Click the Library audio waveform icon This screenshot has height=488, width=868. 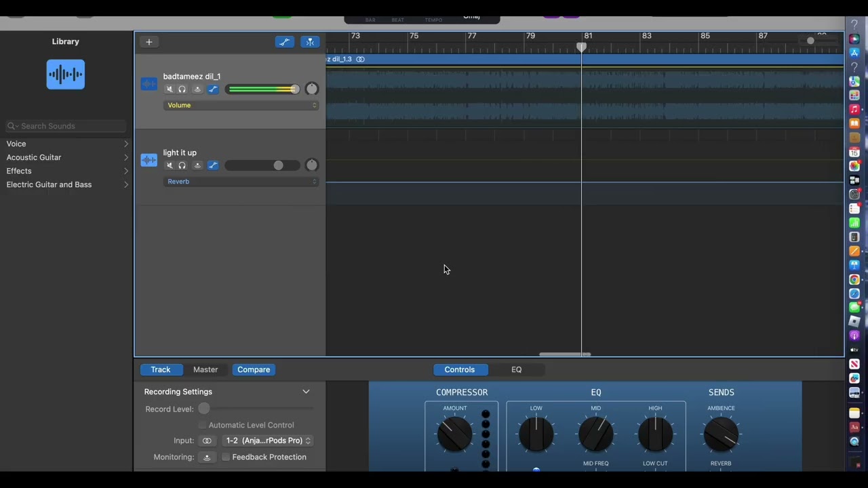[66, 75]
